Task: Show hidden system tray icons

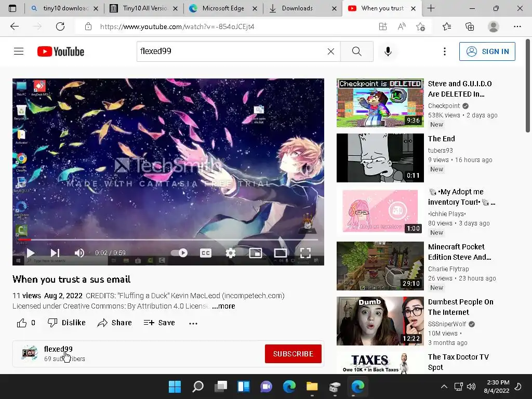Action: coord(444,387)
